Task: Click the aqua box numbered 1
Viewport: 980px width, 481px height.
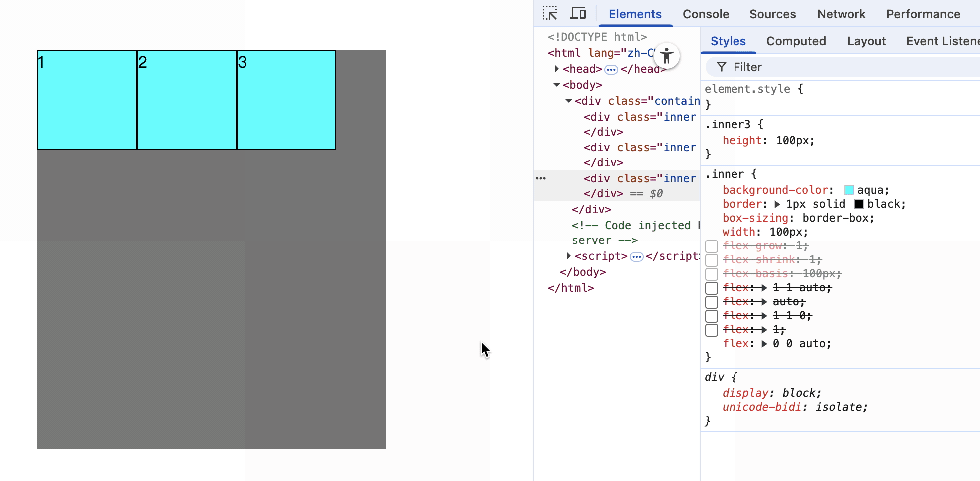Action: pos(87,100)
